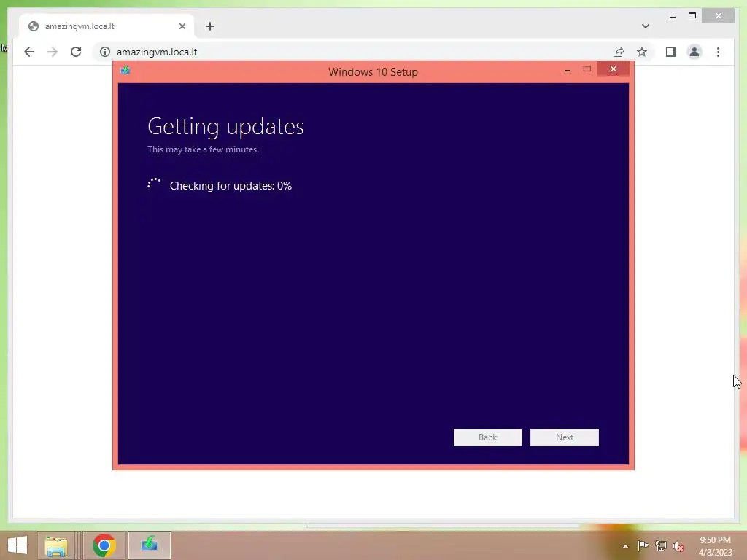The width and height of the screenshot is (747, 560).
Task: Share this page via the share icon
Action: (x=619, y=52)
